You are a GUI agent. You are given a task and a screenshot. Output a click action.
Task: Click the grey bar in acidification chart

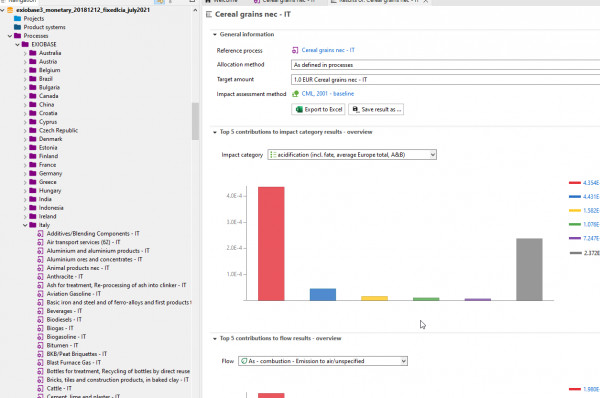click(529, 269)
